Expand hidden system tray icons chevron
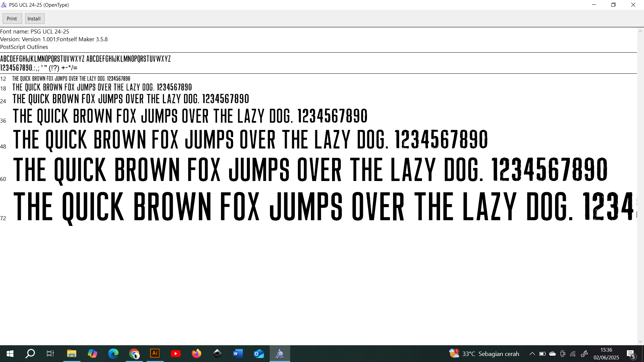Viewport: 644px width, 362px height. coord(532,354)
